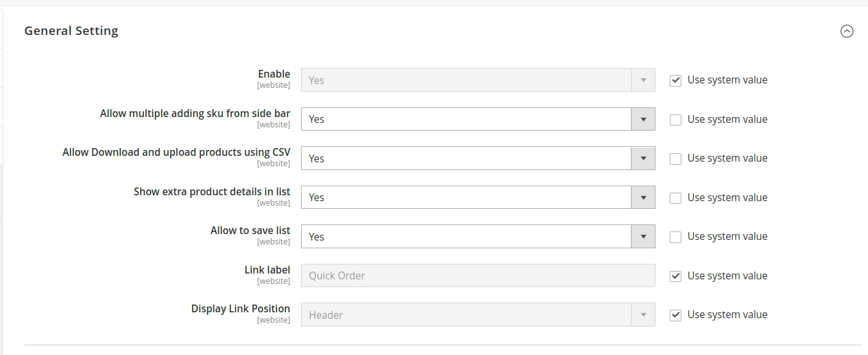Uncheck Use system value for Enable

[x=676, y=80]
